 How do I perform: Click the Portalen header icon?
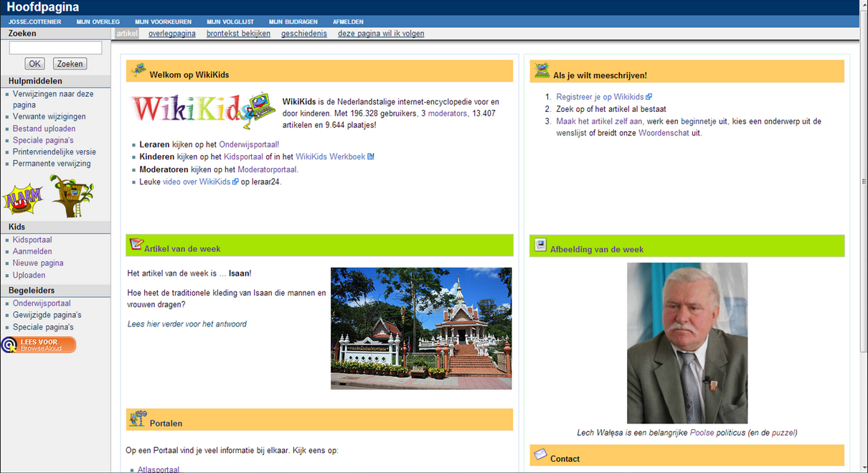point(137,419)
